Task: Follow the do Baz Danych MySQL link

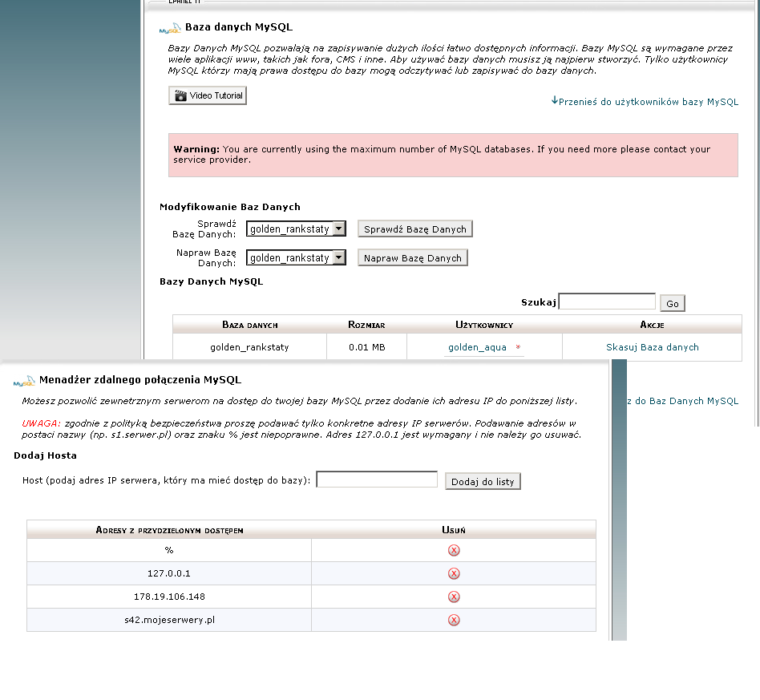Action: point(682,401)
